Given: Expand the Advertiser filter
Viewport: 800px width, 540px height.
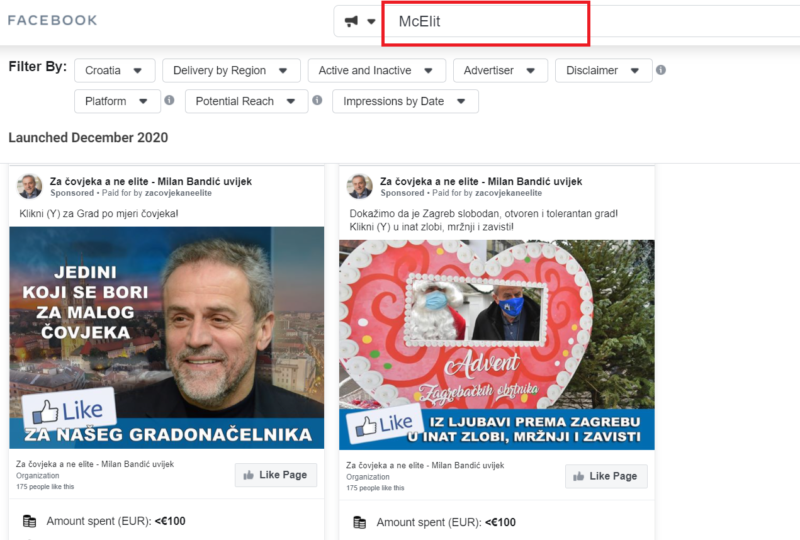Looking at the screenshot, I should click(500, 70).
